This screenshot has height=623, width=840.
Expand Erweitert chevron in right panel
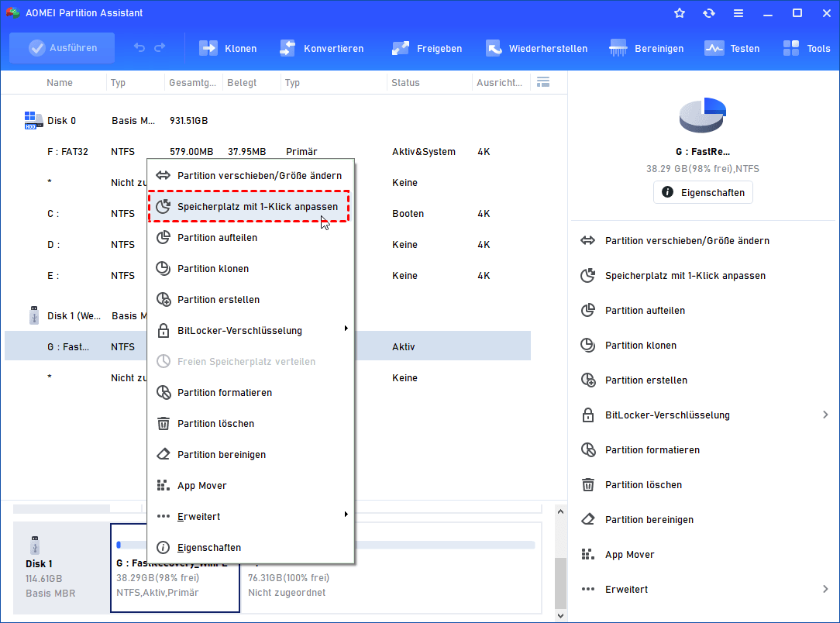(x=825, y=589)
